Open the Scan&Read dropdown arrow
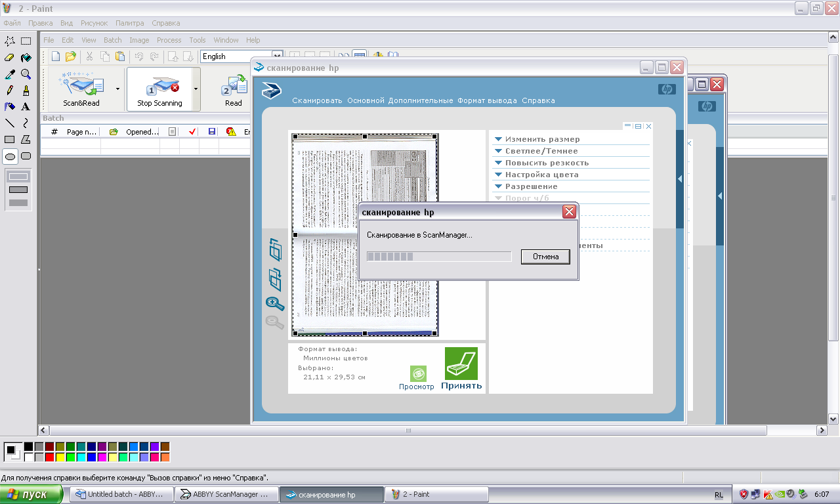840x504 pixels. (x=118, y=89)
